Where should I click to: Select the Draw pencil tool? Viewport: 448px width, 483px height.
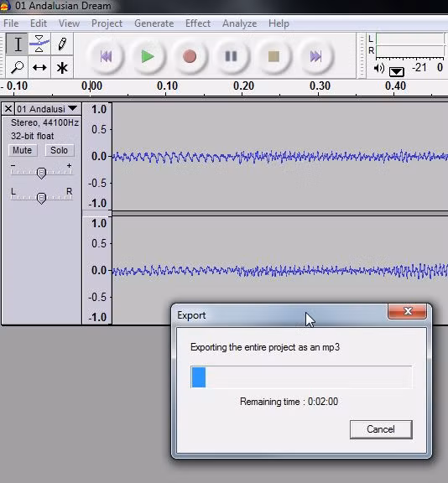click(62, 44)
